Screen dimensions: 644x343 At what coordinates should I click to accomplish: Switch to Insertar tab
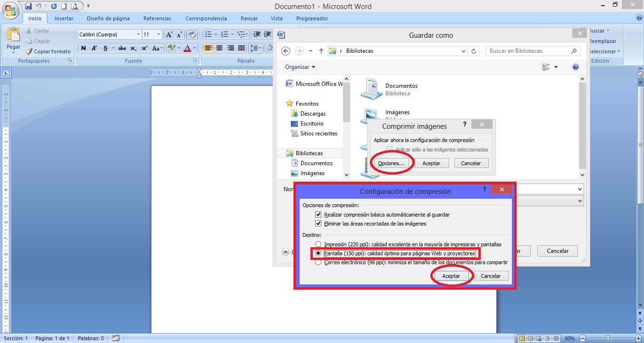pos(64,18)
